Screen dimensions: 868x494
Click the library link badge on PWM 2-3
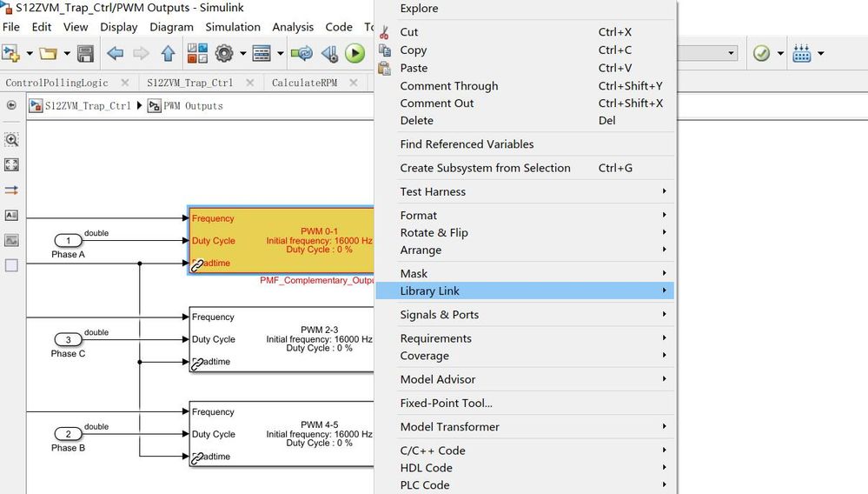(197, 364)
